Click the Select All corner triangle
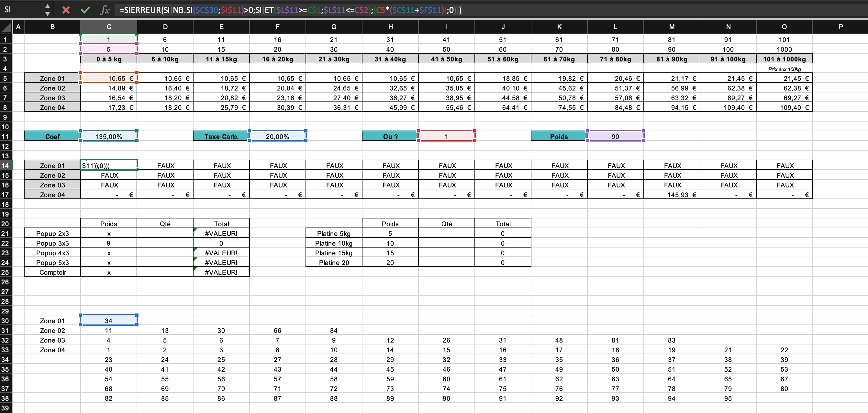868x413 pixels. [x=6, y=26]
